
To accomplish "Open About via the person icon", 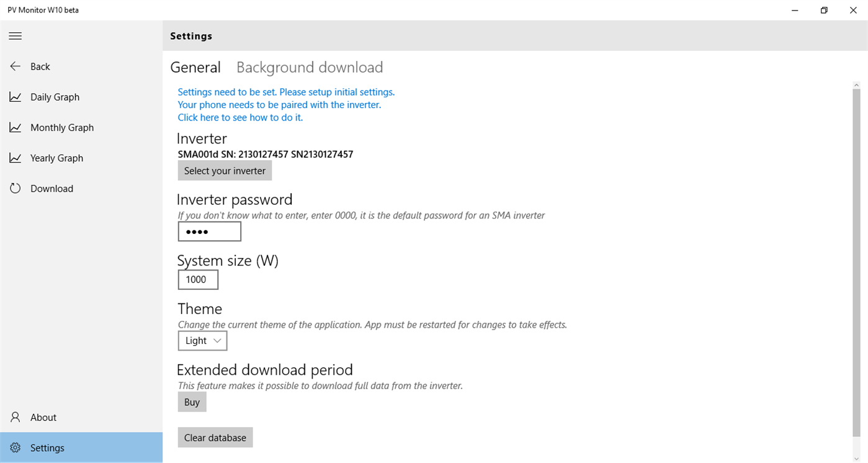I will pos(16,417).
